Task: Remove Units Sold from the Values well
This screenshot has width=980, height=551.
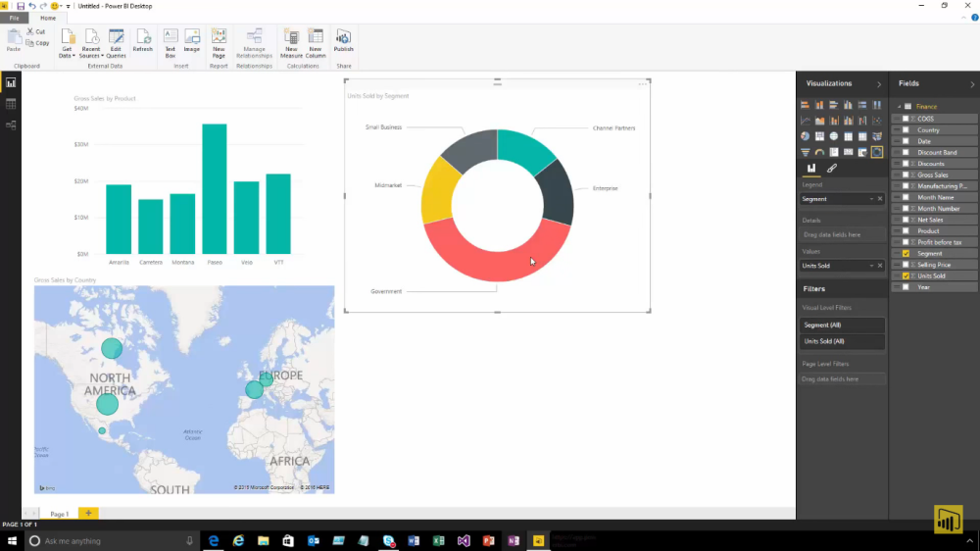Action: tap(880, 266)
